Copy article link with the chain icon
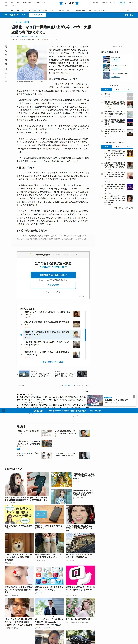 (x=6, y=77)
